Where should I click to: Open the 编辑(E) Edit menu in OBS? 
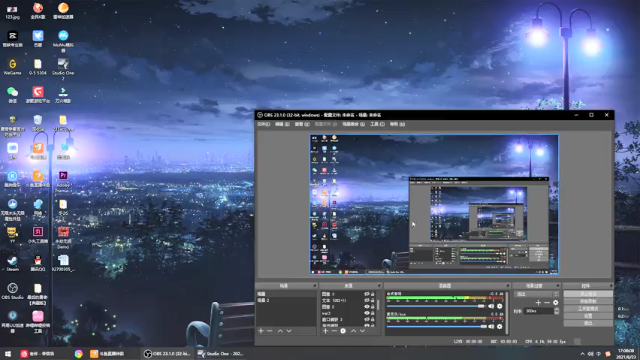[282, 124]
